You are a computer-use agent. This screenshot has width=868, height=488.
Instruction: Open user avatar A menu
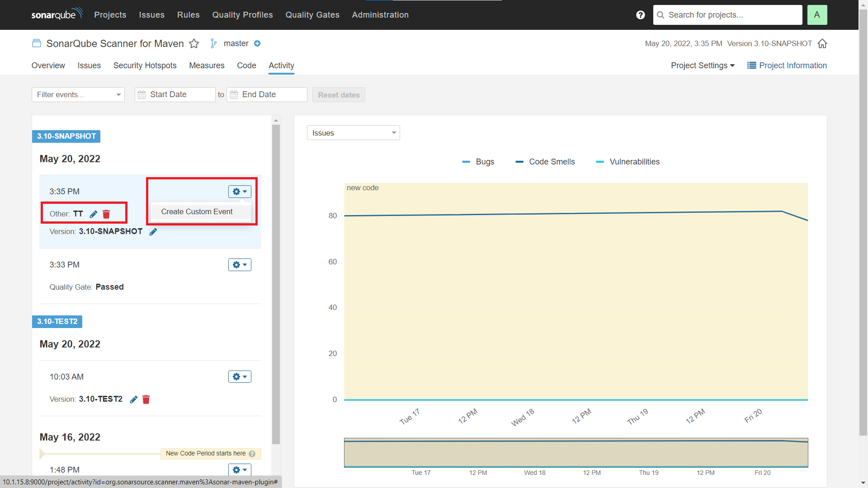(x=817, y=15)
